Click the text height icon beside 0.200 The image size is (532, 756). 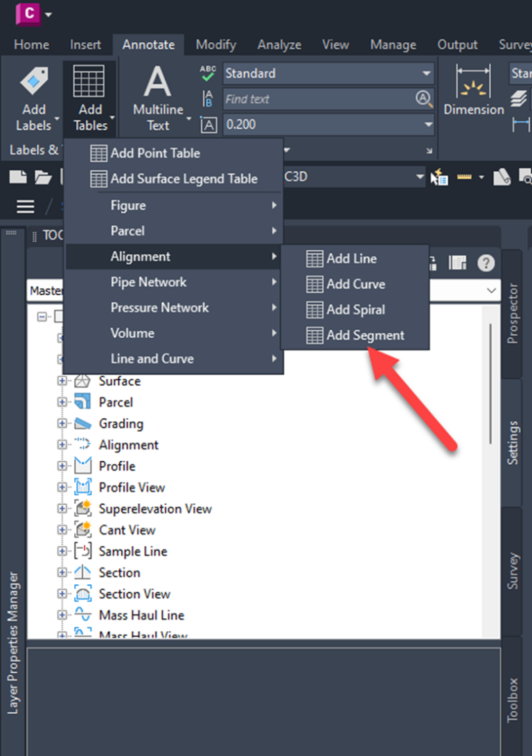pos(209,125)
